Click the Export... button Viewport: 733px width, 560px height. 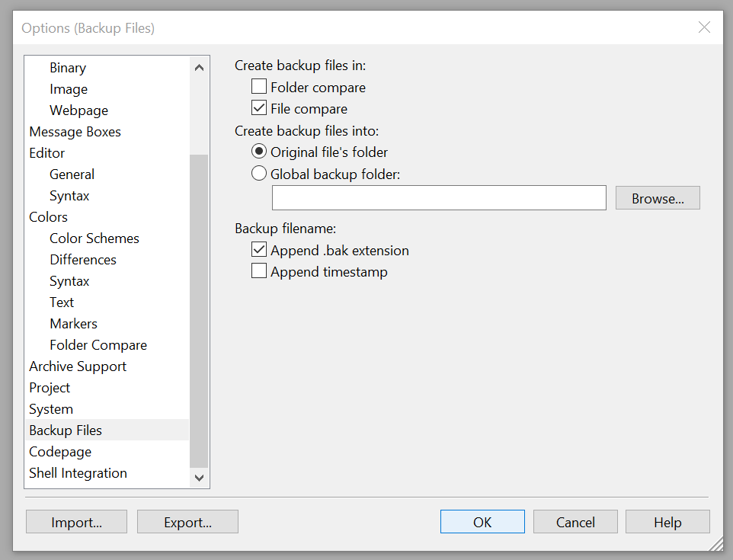(188, 522)
